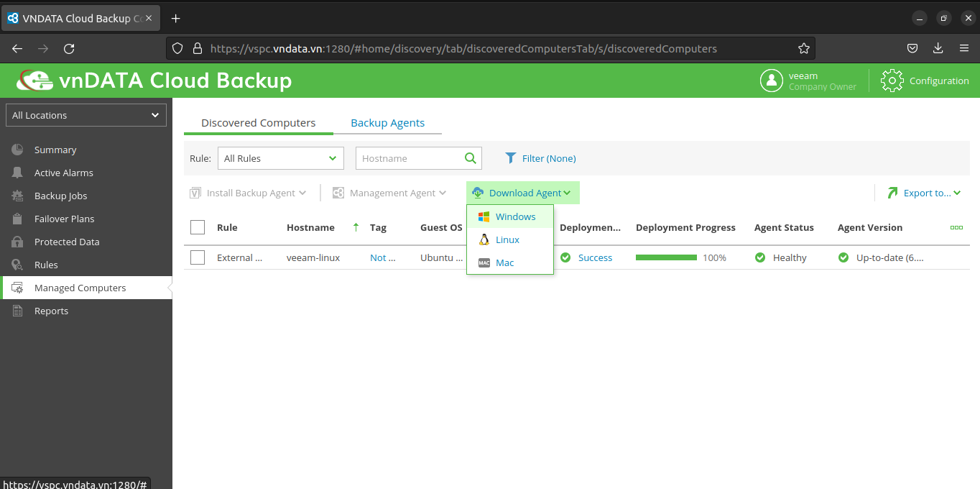Screen dimensions: 980x489
Task: Expand the Export to dropdown
Action: (x=925, y=193)
